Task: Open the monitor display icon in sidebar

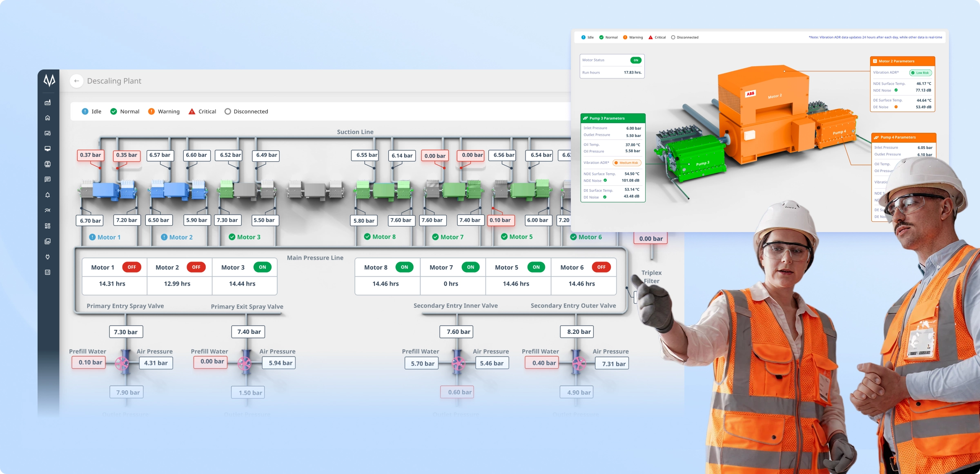Action: click(48, 149)
